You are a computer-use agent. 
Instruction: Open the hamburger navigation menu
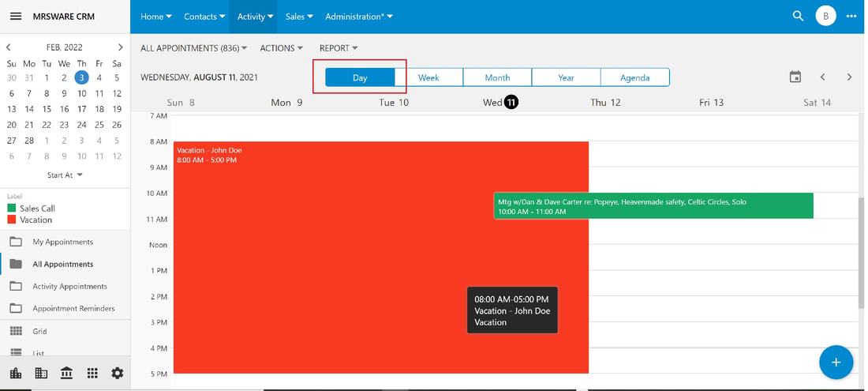[x=16, y=16]
